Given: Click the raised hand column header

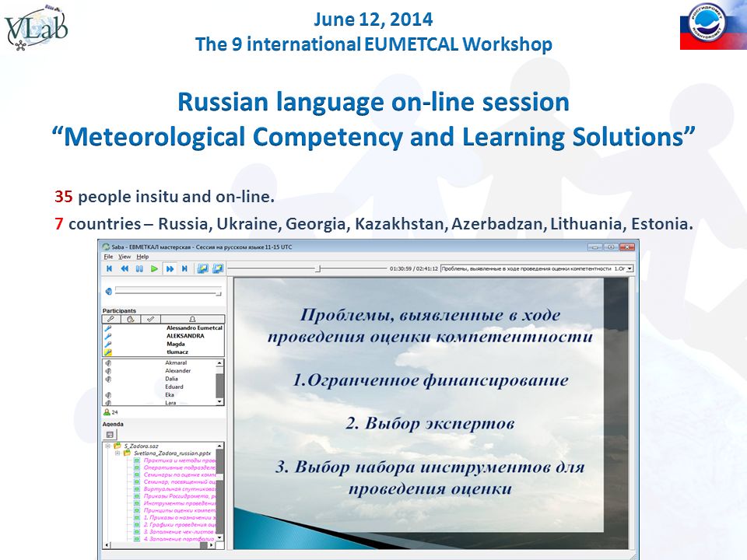Looking at the screenshot, I should coord(130,319).
